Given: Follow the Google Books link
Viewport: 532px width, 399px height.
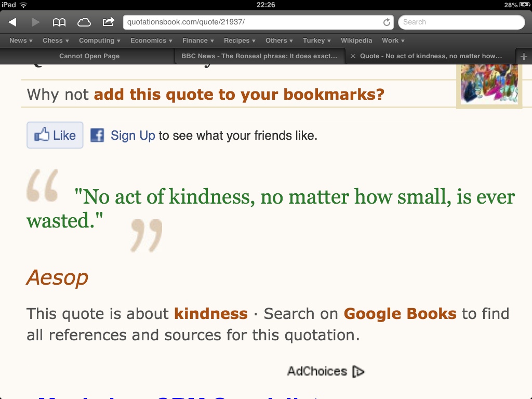Looking at the screenshot, I should (x=400, y=313).
